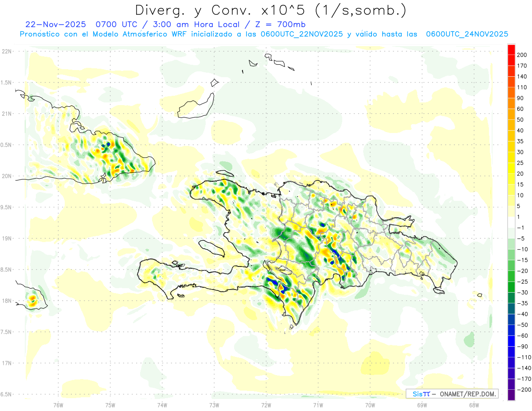532x411 pixels.
Task: Click the 68W longitude label
Action: pyautogui.click(x=473, y=405)
